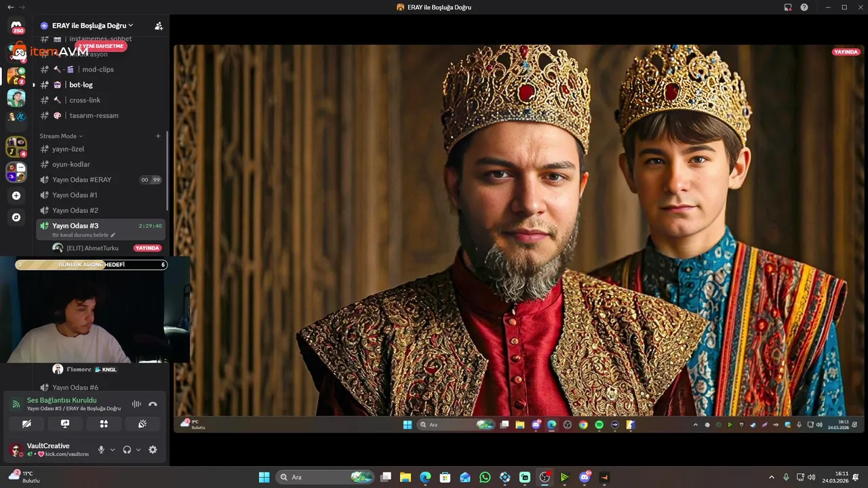Expand microphone input options arrow
Image resolution: width=868 pixels, height=488 pixels.
coord(113,449)
